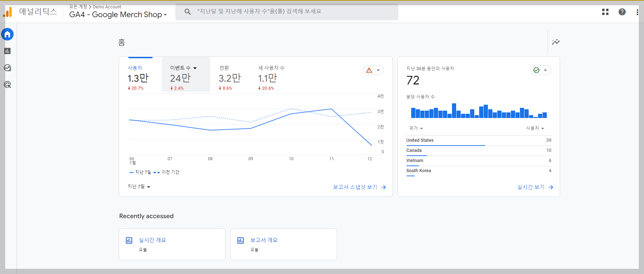This screenshot has width=644, height=274.
Task: Click the 이전 기간 legend entry
Action: tap(167, 172)
